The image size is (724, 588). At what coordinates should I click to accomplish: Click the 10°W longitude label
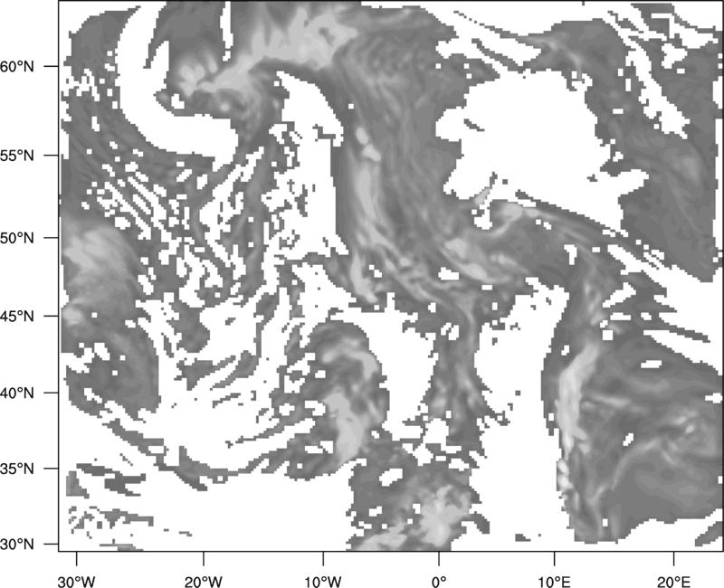[x=323, y=582]
